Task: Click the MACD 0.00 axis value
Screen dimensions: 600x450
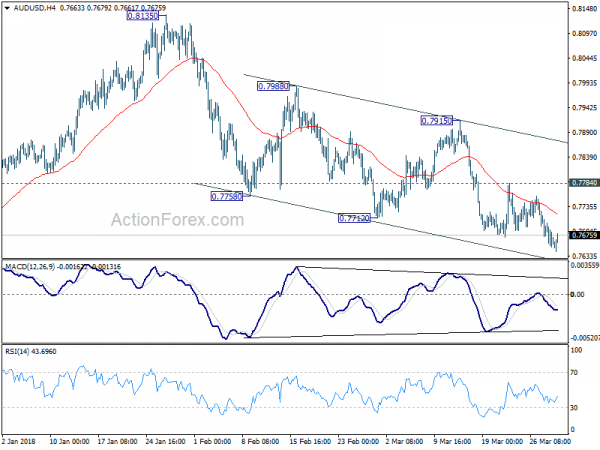Action: pos(577,294)
